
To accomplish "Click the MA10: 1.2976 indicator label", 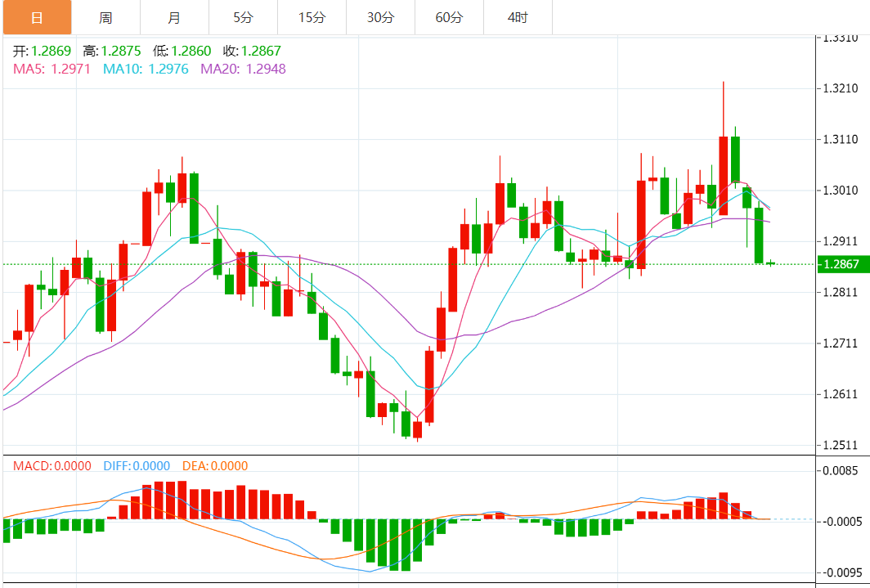I will (x=146, y=69).
